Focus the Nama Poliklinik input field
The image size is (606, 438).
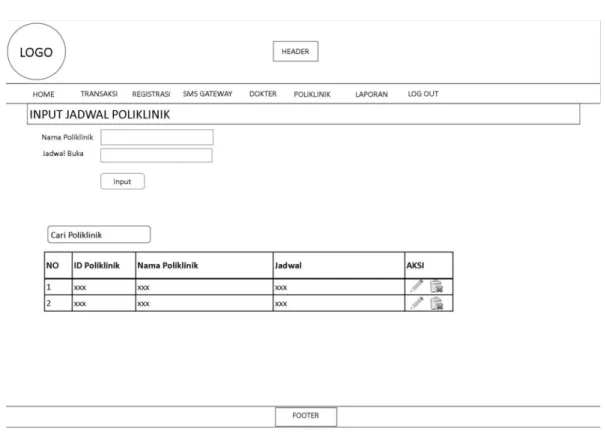pos(157,137)
